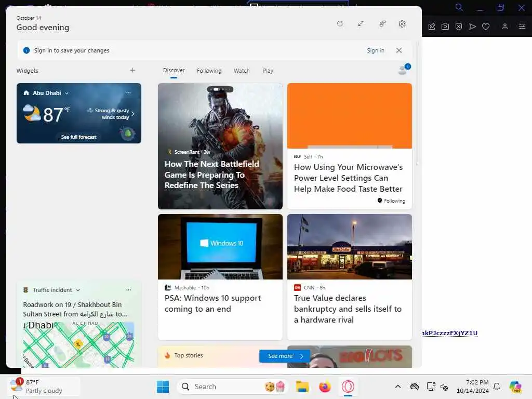Image resolution: width=532 pixels, height=399 pixels.
Task: Click See full forecast
Action: point(79,137)
